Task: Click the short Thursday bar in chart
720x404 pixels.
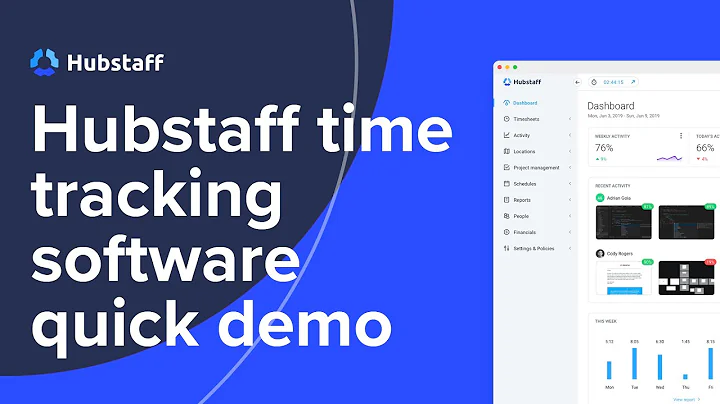Action: coord(685,377)
